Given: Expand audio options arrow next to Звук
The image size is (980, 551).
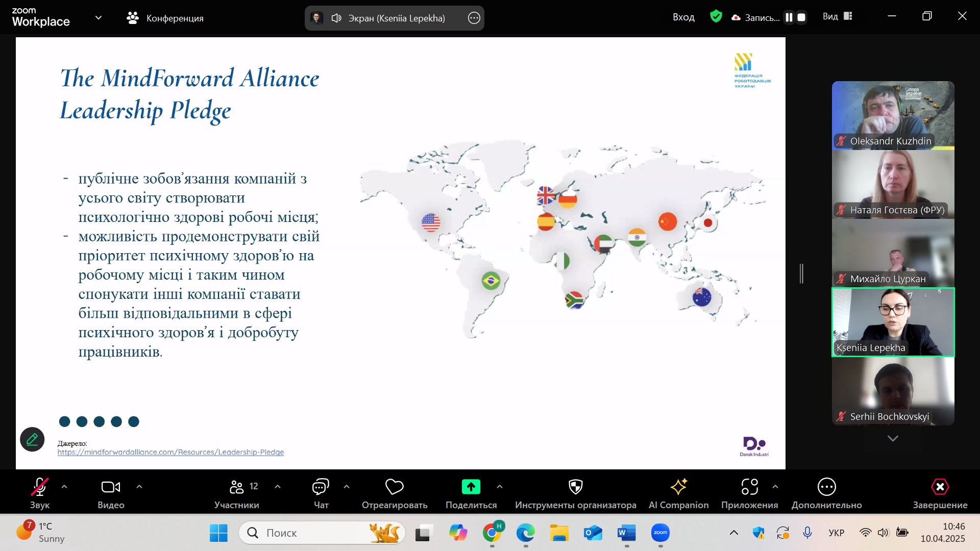Looking at the screenshot, I should point(64,487).
